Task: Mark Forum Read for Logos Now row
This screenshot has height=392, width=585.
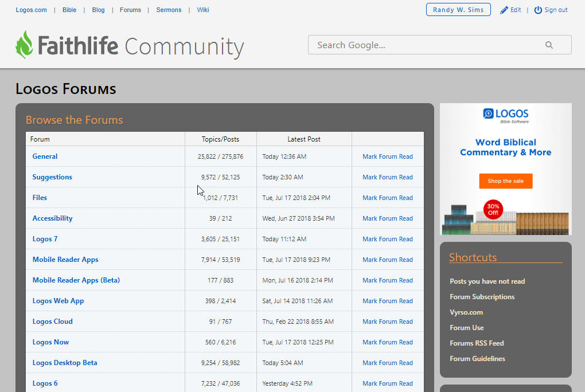Action: pyautogui.click(x=387, y=342)
